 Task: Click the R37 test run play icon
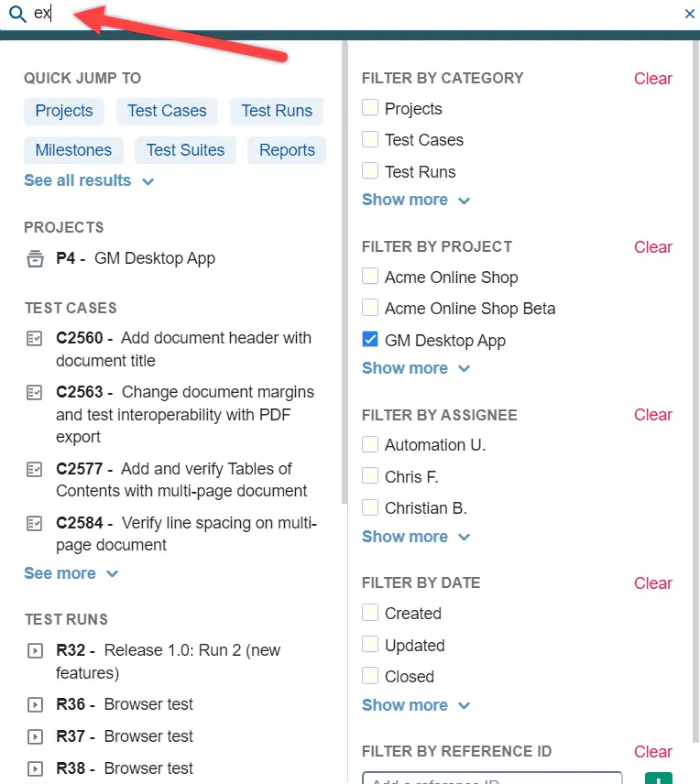35,736
